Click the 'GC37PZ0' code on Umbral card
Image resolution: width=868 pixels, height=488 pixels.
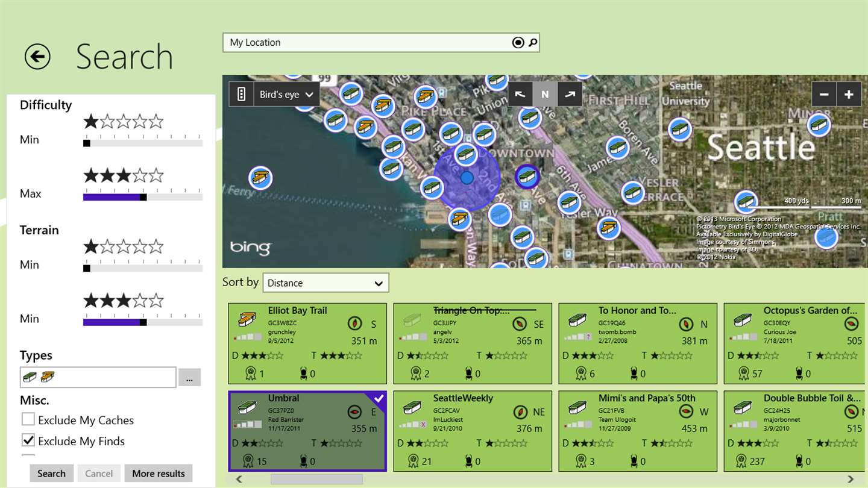point(281,410)
